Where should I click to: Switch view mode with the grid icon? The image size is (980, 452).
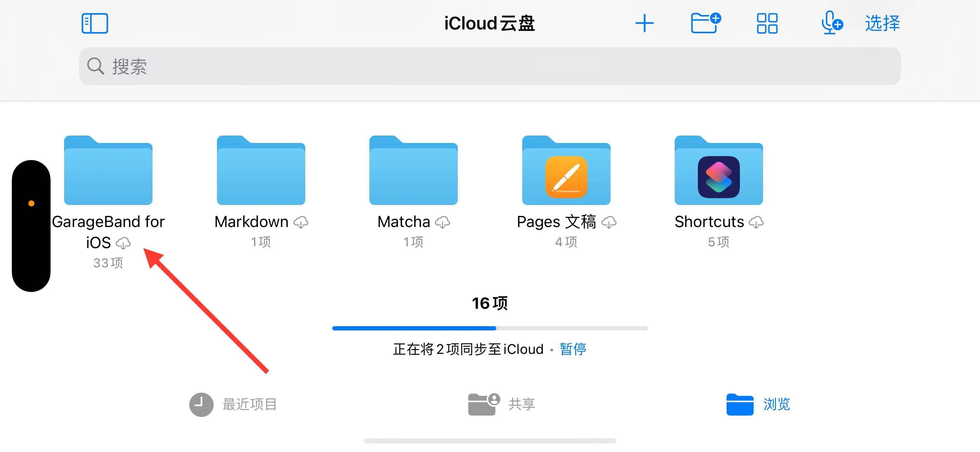point(767,23)
